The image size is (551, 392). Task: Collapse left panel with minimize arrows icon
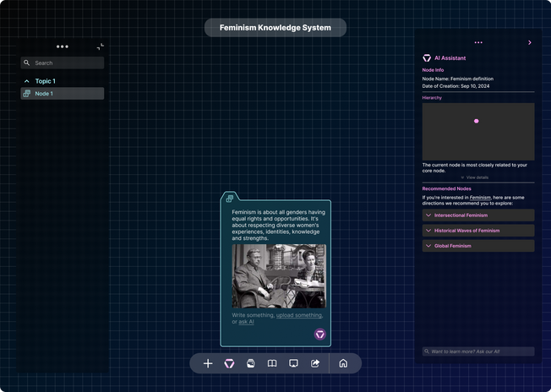101,46
